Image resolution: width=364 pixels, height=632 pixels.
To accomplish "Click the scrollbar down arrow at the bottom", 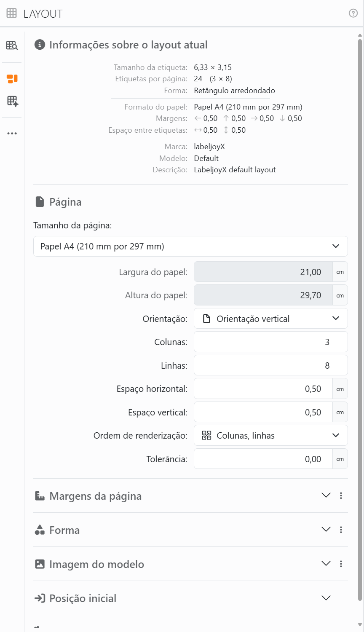I will [x=360, y=624].
